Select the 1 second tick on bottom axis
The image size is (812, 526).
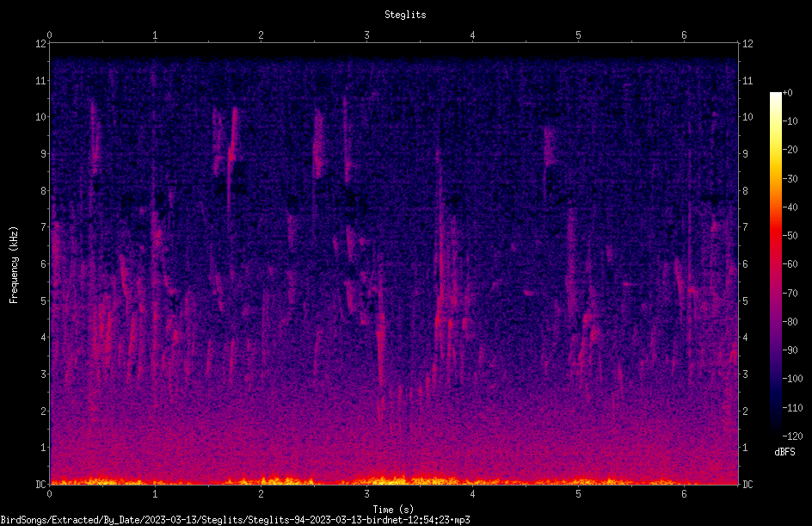coord(155,494)
